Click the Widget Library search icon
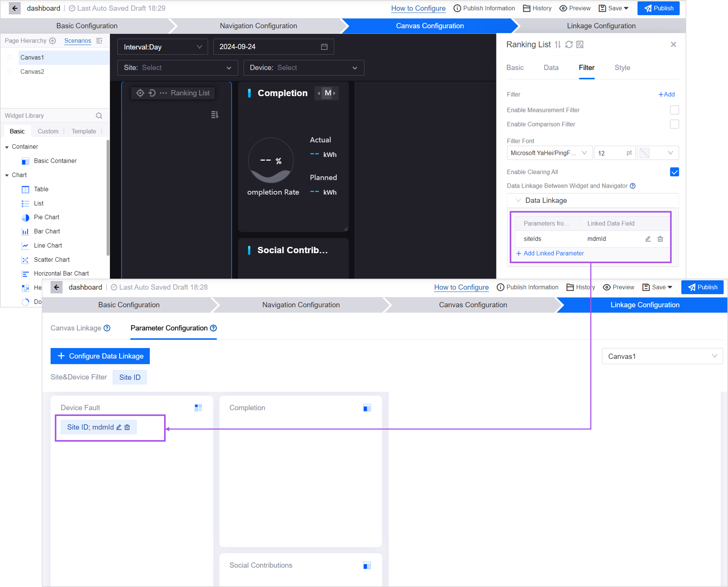This screenshot has width=728, height=587. click(x=99, y=116)
